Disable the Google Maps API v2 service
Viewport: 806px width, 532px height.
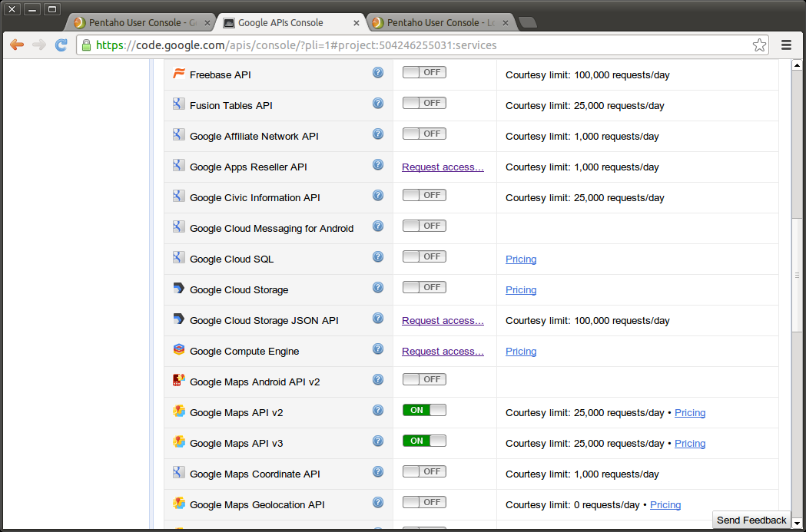coord(423,409)
